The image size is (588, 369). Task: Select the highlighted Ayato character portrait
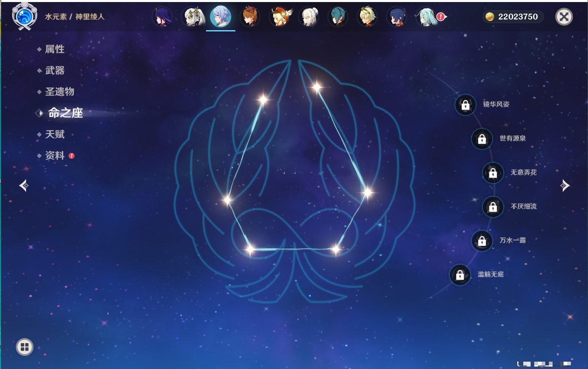coord(221,16)
